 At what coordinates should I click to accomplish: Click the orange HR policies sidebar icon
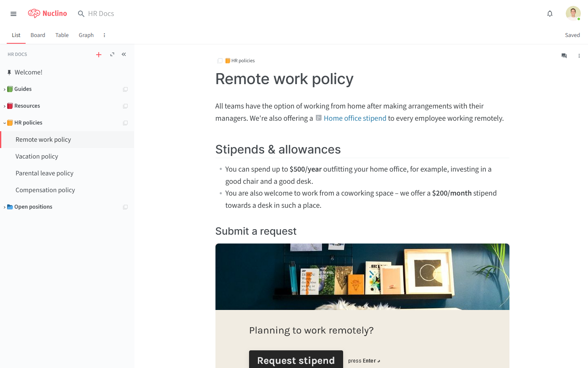pos(10,123)
